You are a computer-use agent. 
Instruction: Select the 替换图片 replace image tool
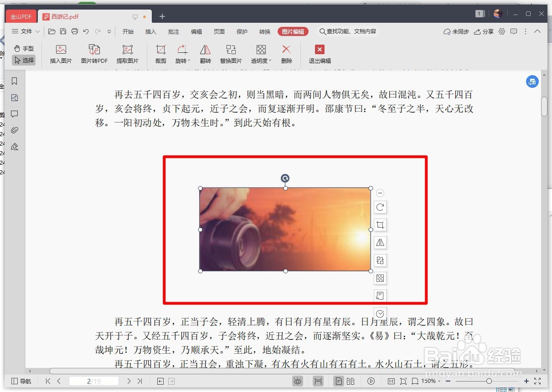(231, 53)
